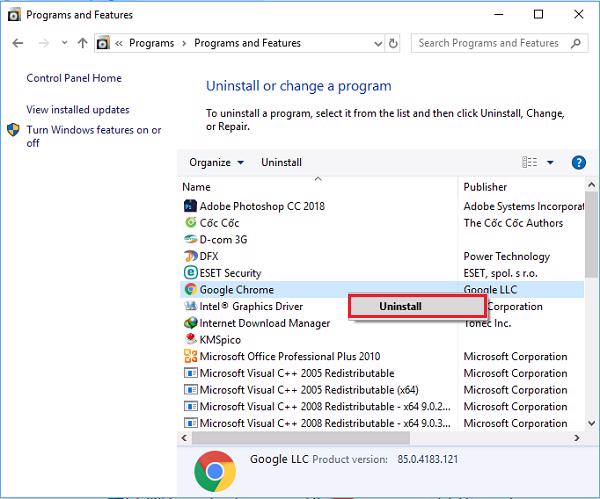600x499 pixels.
Task: Expand the address bar history dropdown
Action: click(378, 44)
